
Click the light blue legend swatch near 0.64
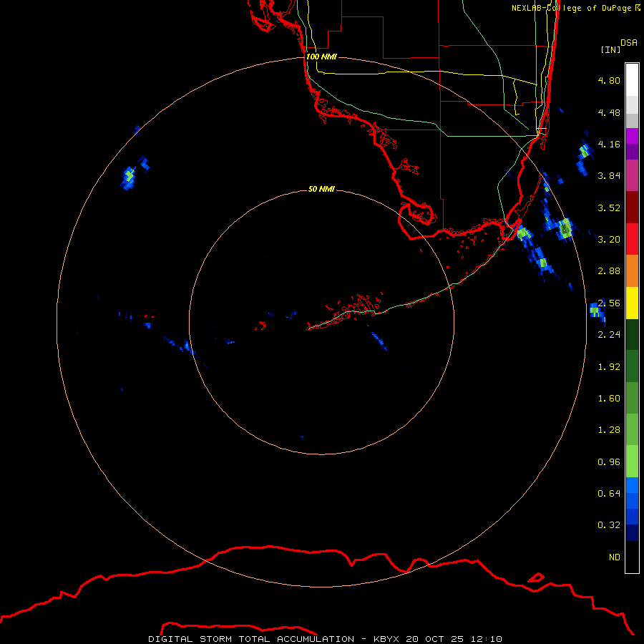point(632,485)
